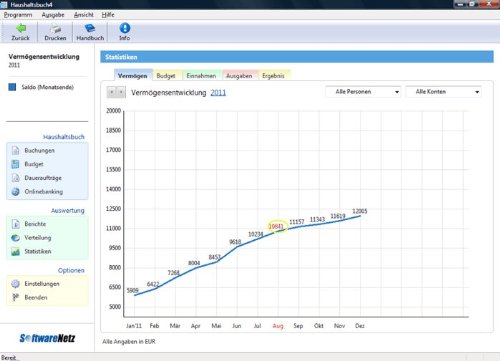Open the Alle Personen dropdown
The height and width of the screenshot is (361, 500).
(x=363, y=92)
